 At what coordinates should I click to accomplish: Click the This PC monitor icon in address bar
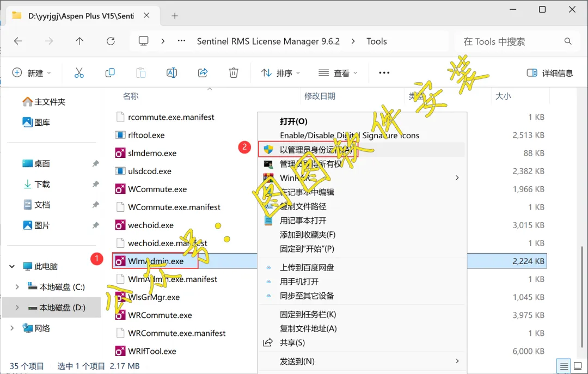click(x=144, y=41)
